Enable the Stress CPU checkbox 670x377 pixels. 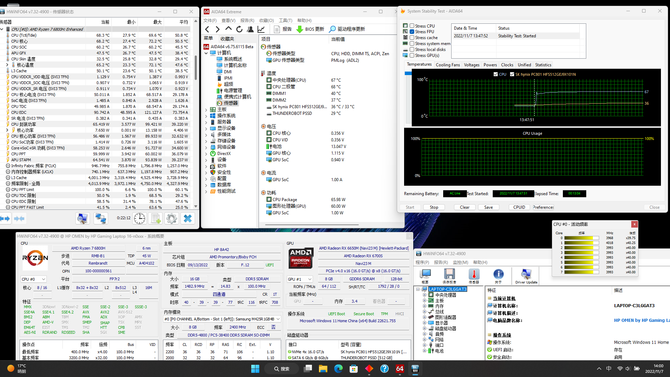(x=412, y=26)
